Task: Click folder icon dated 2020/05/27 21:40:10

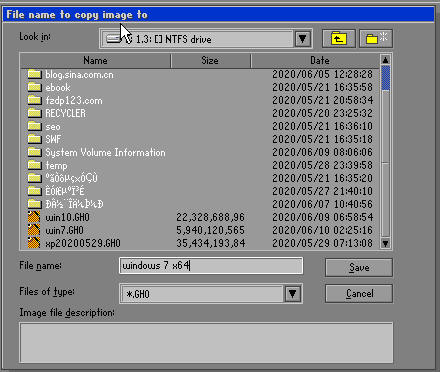Action: (34, 191)
